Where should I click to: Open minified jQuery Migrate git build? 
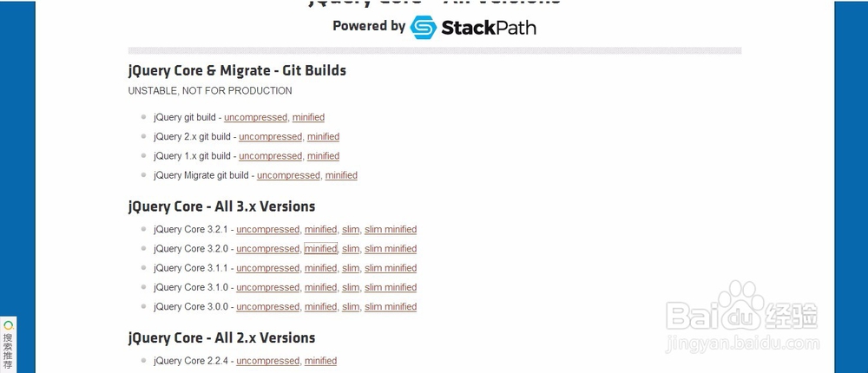point(341,175)
